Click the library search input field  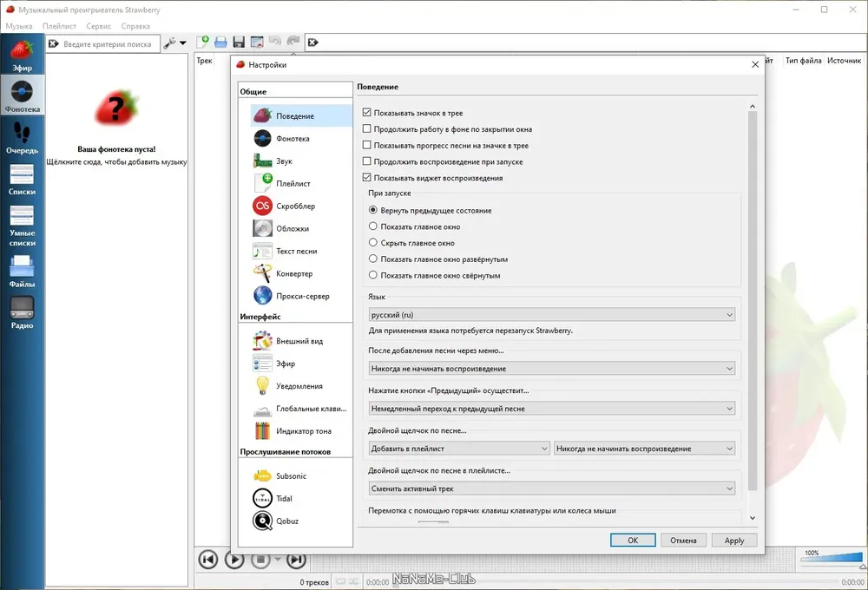point(109,43)
